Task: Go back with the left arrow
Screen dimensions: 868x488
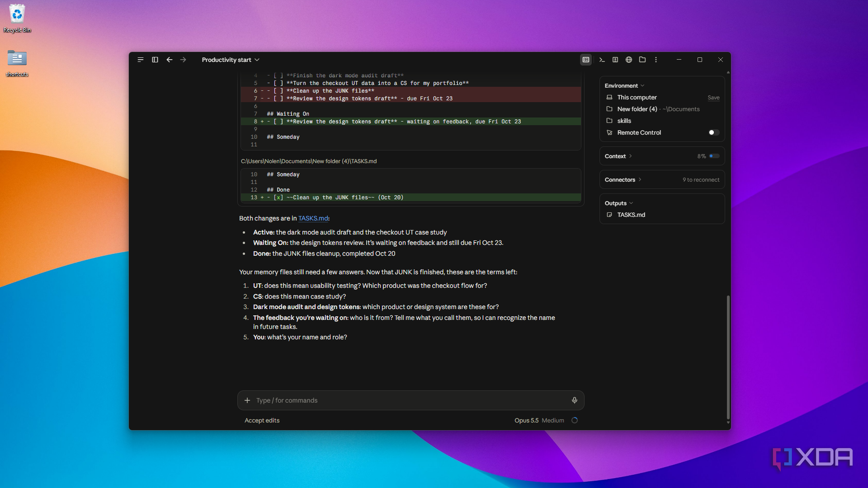Action: 170,60
